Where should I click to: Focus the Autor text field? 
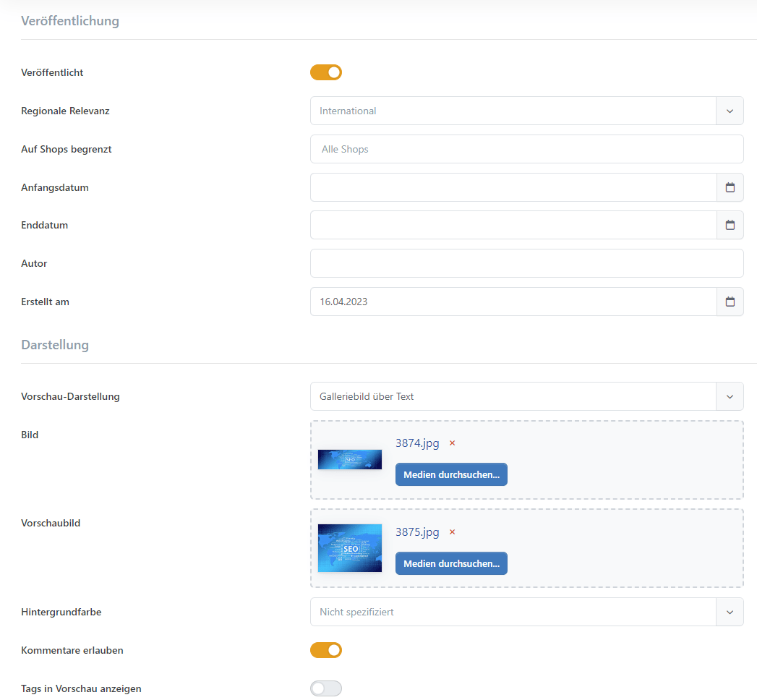(526, 263)
